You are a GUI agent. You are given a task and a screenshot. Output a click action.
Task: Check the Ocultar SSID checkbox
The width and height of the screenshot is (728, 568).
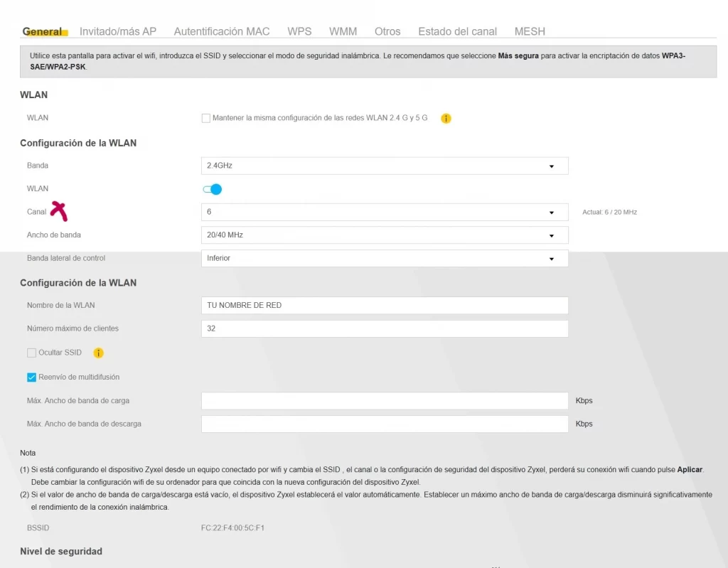point(31,353)
